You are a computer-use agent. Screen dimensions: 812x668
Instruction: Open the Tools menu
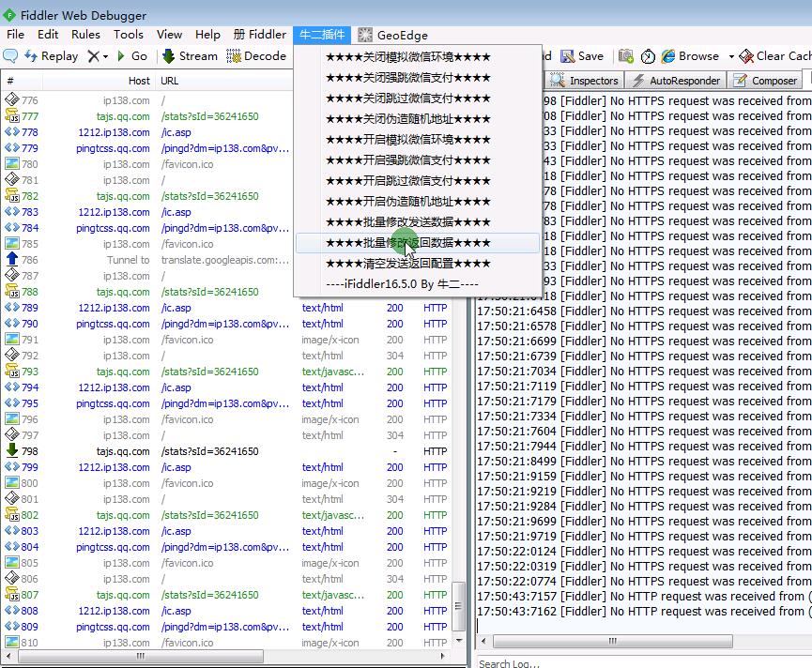click(129, 35)
